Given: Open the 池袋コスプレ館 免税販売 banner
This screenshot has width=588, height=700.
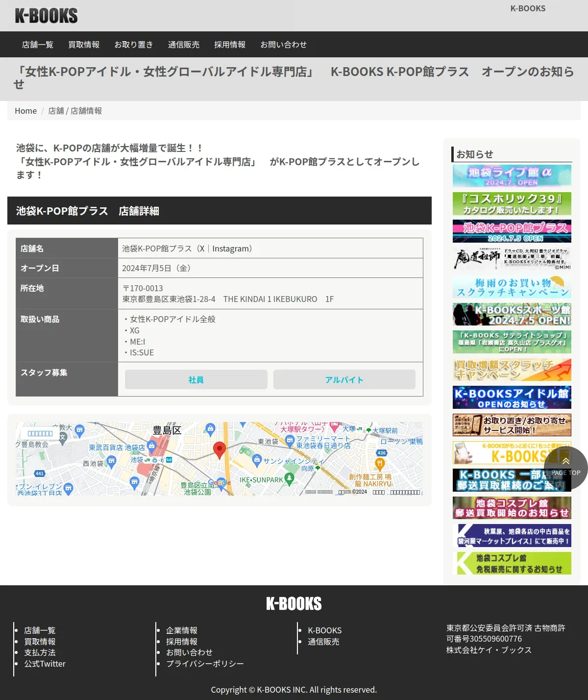Looking at the screenshot, I should 512,563.
